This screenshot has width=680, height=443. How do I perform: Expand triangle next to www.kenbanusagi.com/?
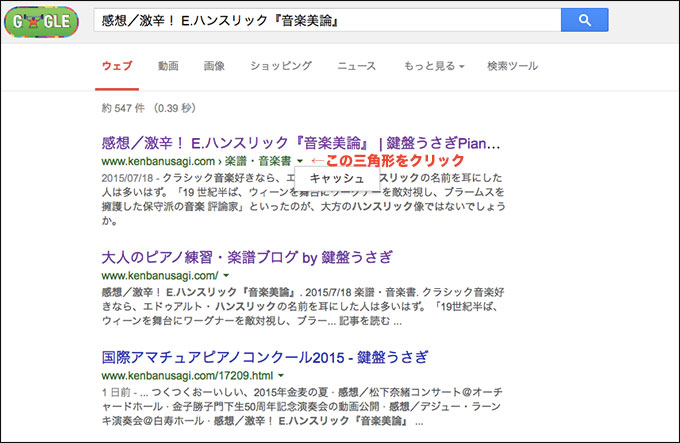point(226,276)
